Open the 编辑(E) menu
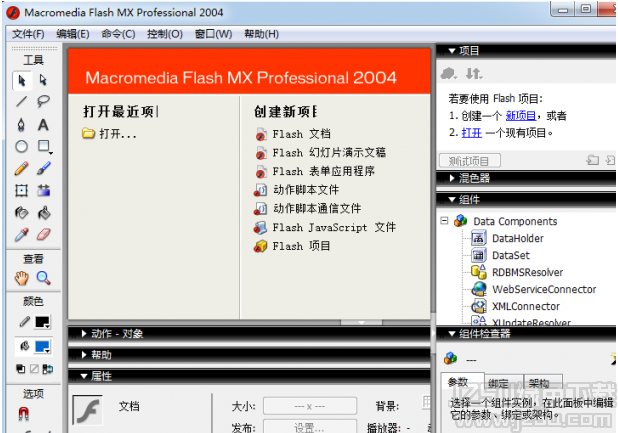The height and width of the screenshot is (433, 618). tap(73, 34)
